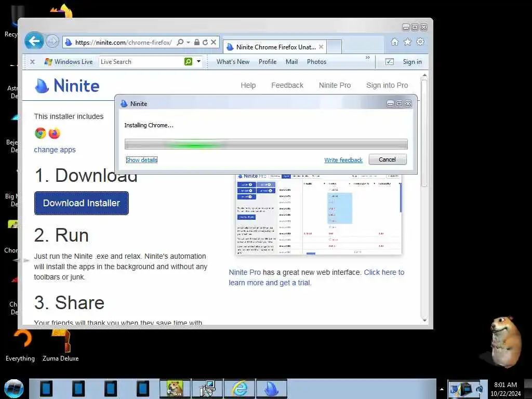532x399 pixels.
Task: Click Show details in Ninite dialog
Action: 141,160
